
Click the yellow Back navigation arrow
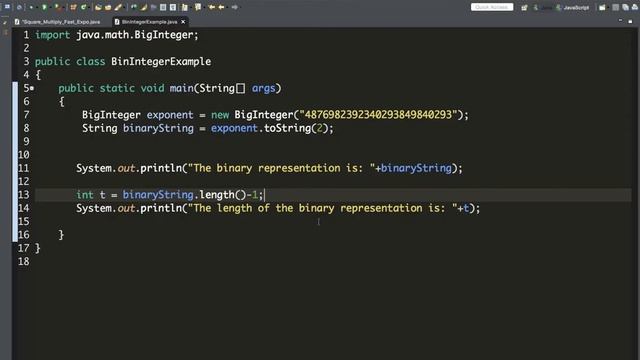222,7
